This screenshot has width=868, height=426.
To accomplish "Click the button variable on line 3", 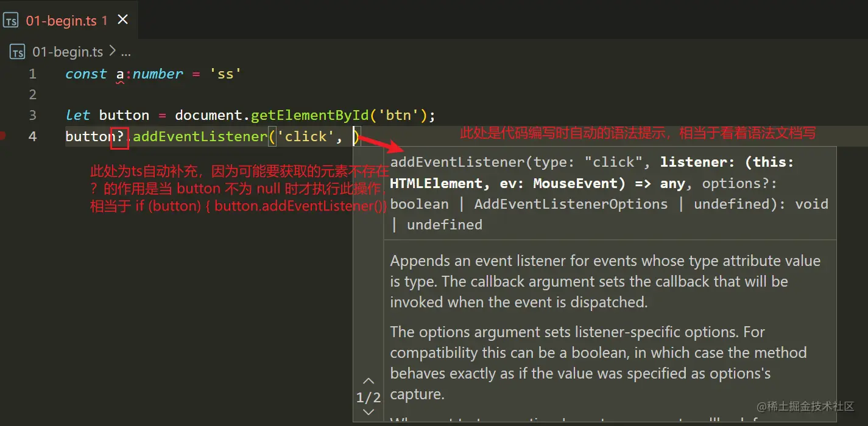I will click(124, 115).
